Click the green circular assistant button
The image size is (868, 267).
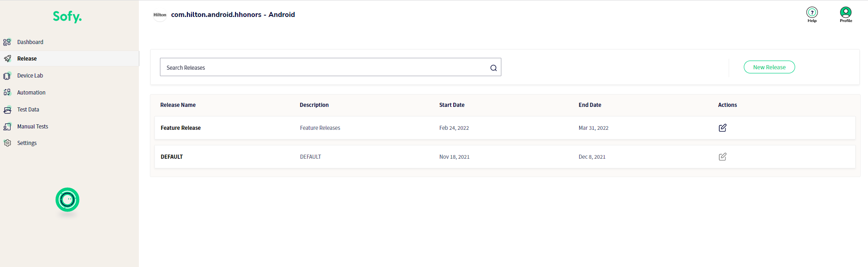67,200
